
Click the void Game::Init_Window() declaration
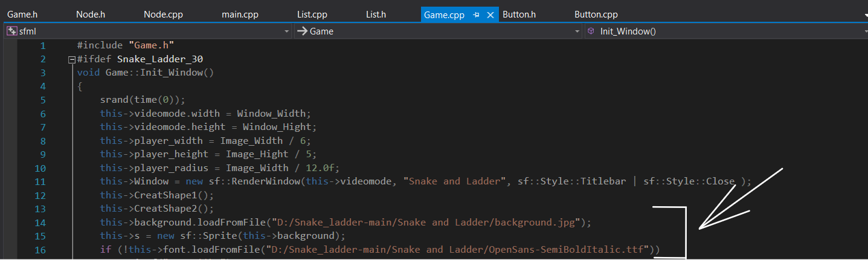(146, 73)
